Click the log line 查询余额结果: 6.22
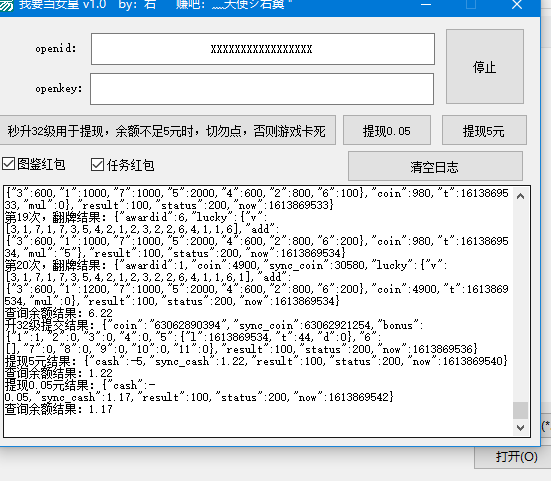551x481 pixels. point(59,313)
